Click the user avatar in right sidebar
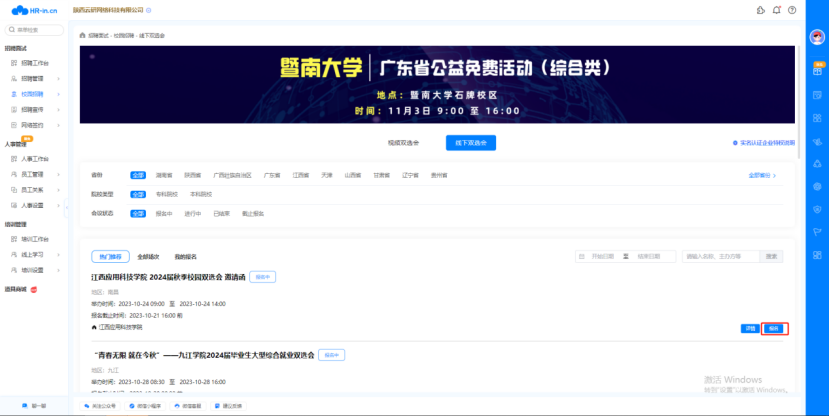The width and height of the screenshot is (830, 417). click(x=817, y=38)
